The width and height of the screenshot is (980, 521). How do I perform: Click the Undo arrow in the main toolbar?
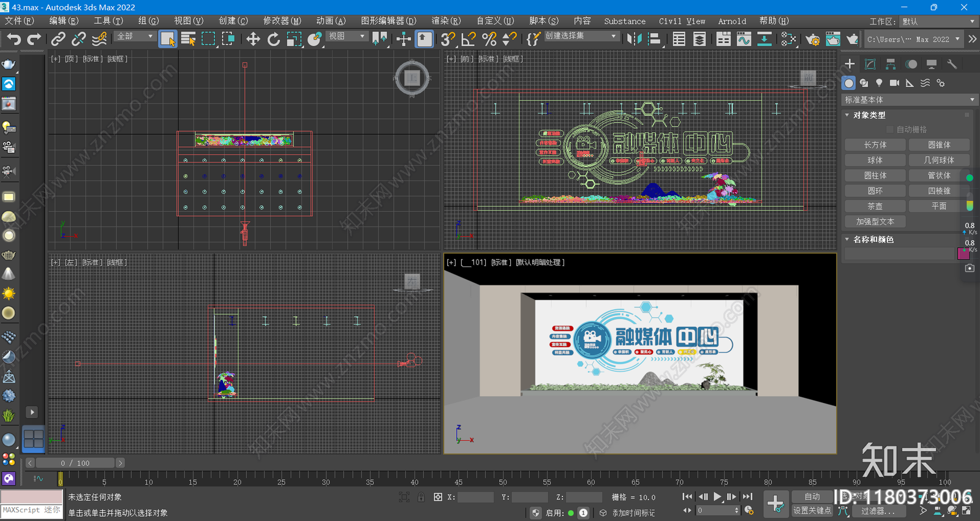pos(13,39)
